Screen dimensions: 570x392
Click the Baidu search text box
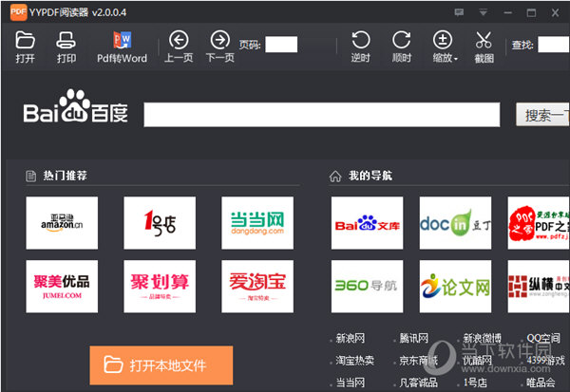(x=322, y=115)
